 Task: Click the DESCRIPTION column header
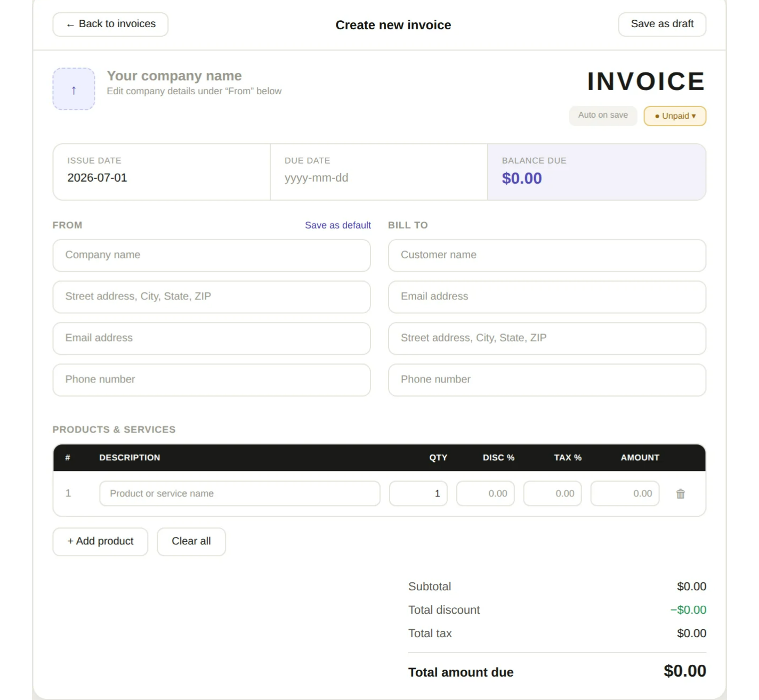(x=130, y=458)
